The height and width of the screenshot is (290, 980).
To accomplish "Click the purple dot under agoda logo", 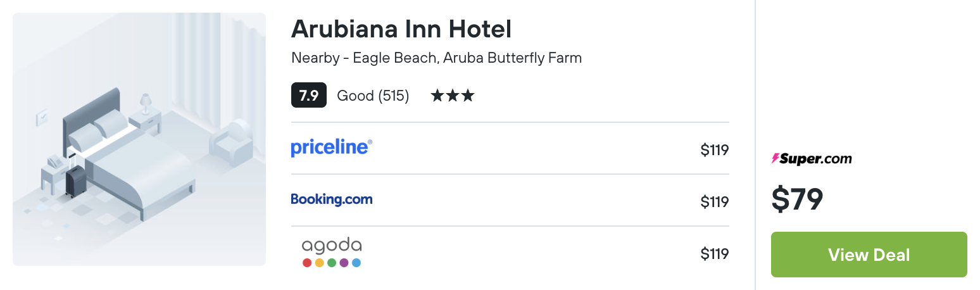I will pos(344,262).
